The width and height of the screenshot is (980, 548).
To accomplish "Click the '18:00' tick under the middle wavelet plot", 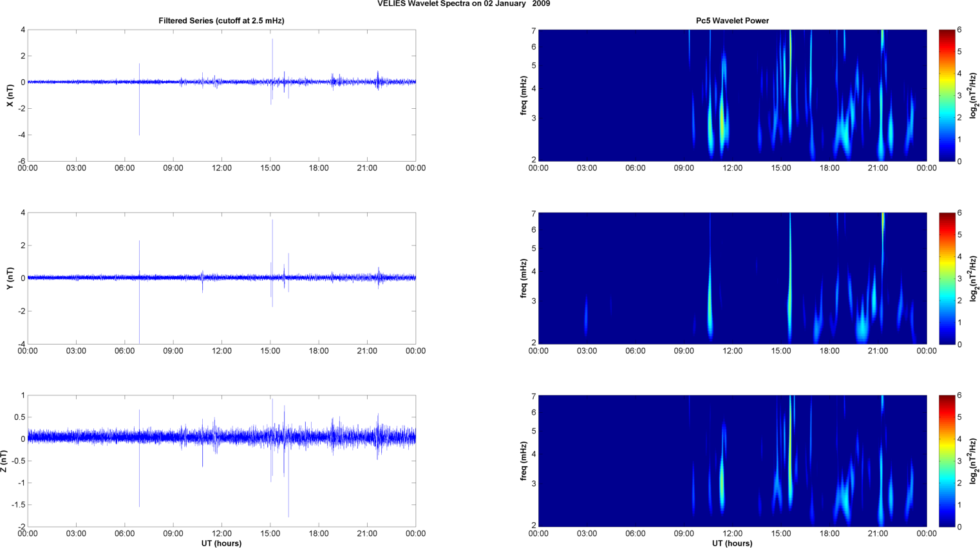I will 829,351.
